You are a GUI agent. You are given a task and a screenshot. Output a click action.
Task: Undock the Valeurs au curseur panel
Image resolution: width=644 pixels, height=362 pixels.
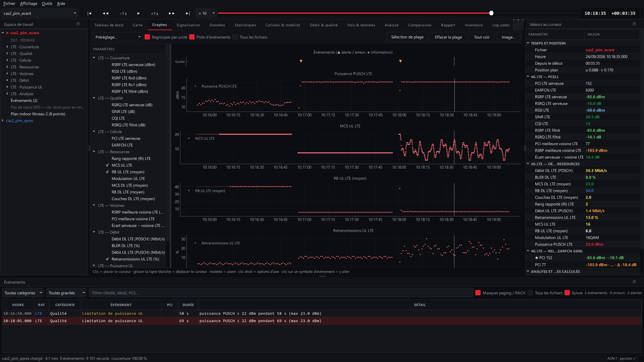pyautogui.click(x=634, y=24)
